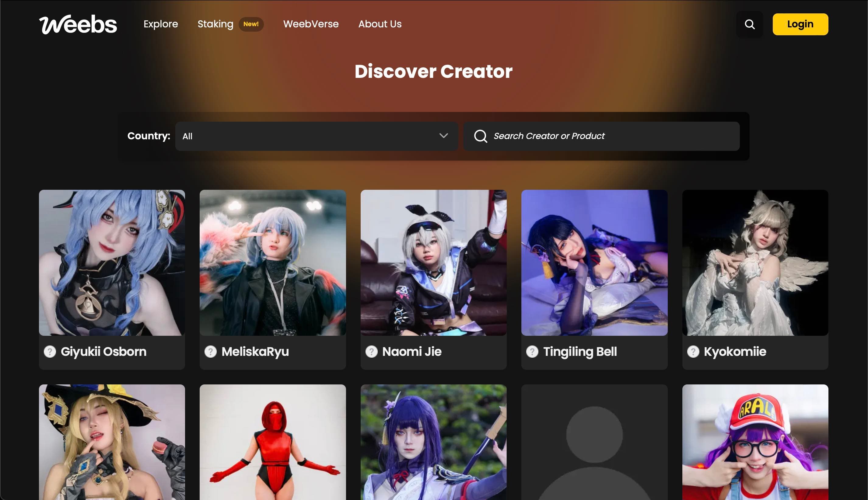Open the Arale red-cap cosplayer card
This screenshot has width=868, height=500.
point(755,442)
